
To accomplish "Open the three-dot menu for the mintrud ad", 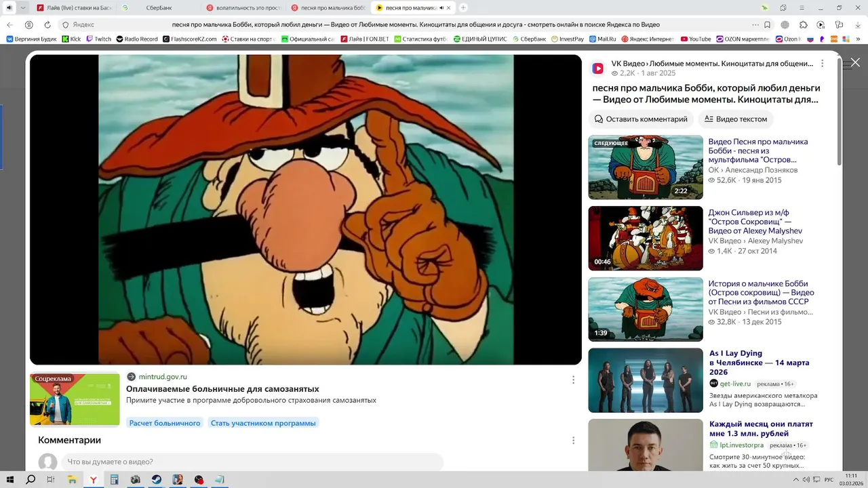I will click(x=573, y=380).
